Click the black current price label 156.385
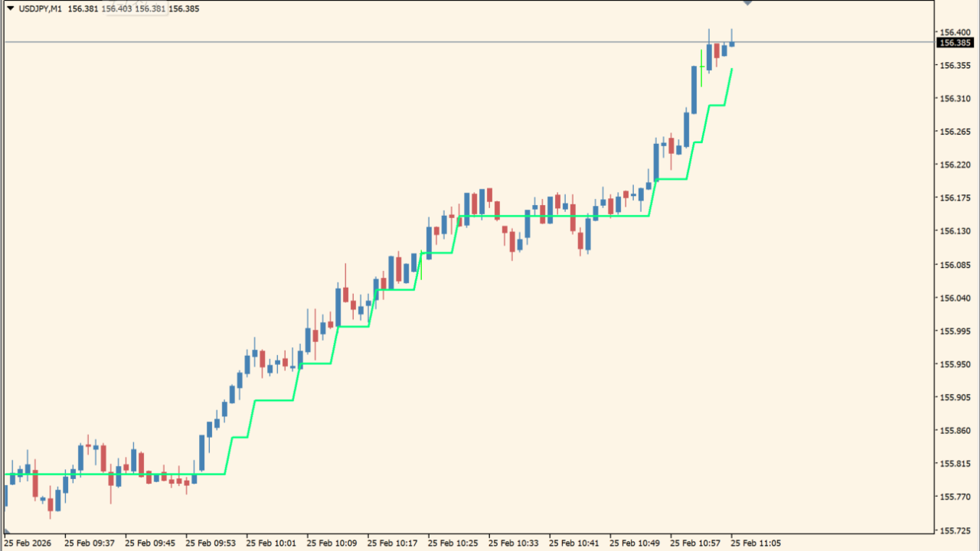Viewport: 980px width, 551px height. (x=955, y=43)
